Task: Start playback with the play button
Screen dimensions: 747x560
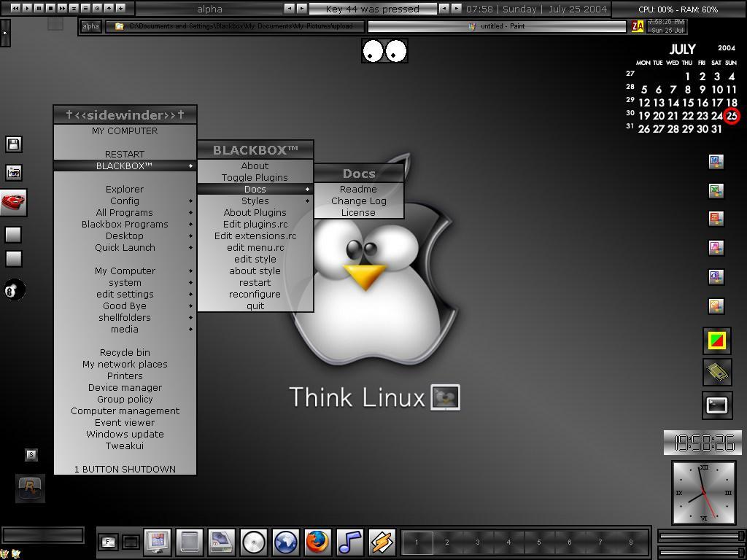Action: click(x=27, y=8)
